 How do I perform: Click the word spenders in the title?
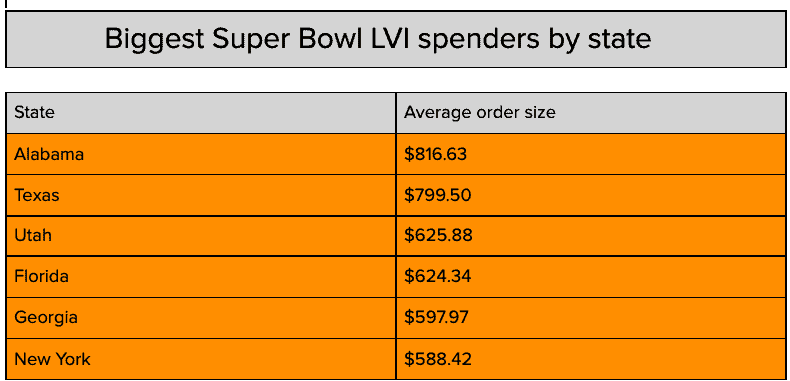pos(479,40)
